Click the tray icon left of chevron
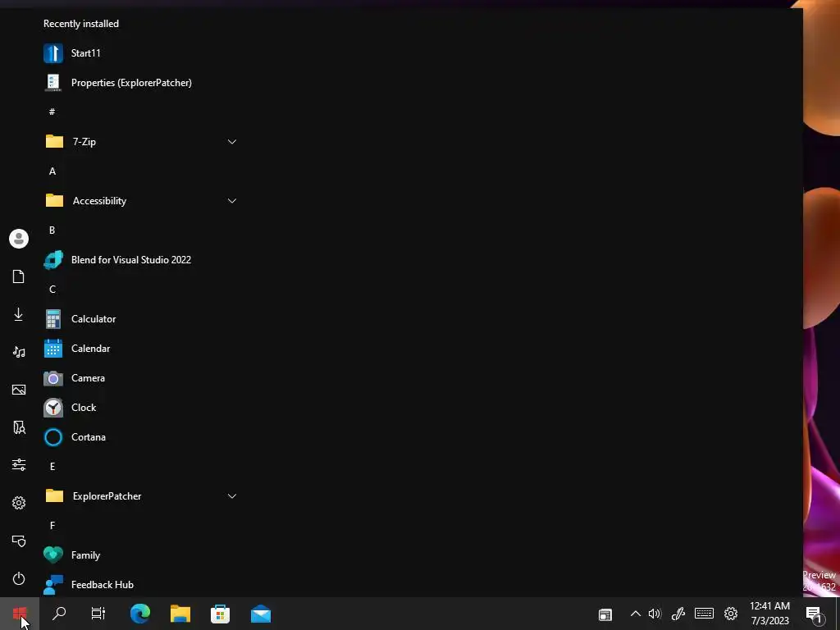 coord(605,614)
